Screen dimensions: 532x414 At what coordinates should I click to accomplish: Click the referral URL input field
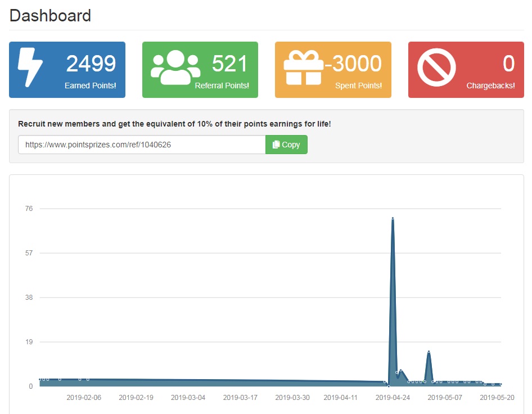point(142,145)
